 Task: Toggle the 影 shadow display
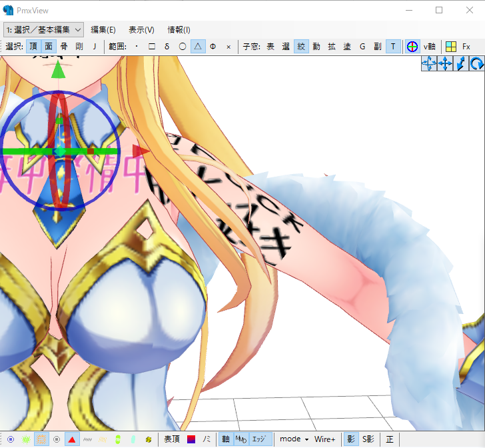[x=351, y=439]
